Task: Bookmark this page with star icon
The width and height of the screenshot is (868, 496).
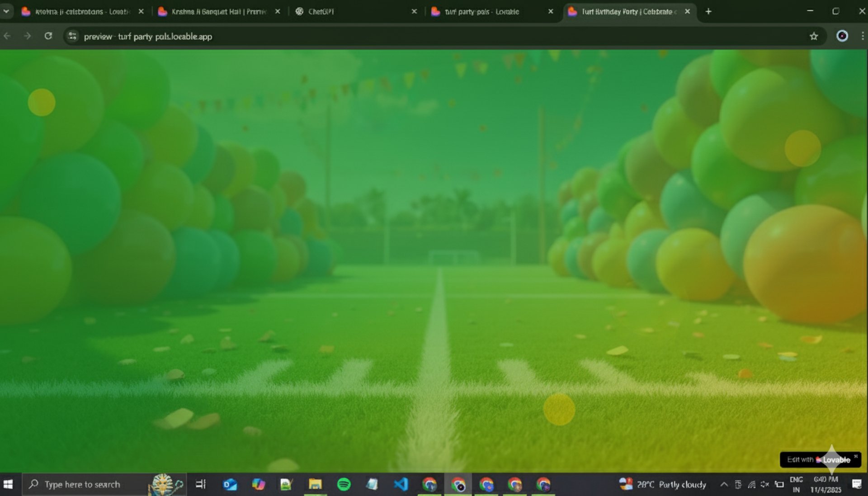Action: coord(814,36)
